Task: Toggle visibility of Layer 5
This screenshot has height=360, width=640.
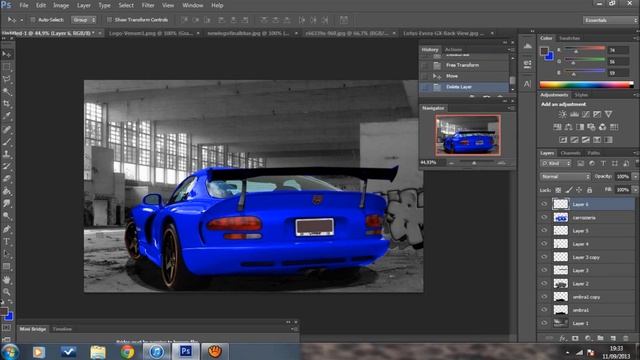Action: pyautogui.click(x=544, y=231)
